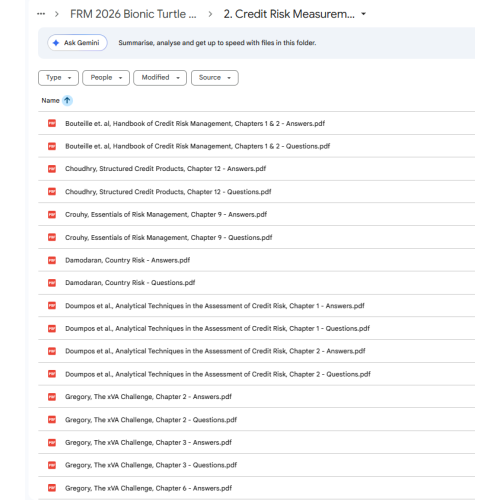Viewport: 500px width, 500px height.
Task: Click PDF icon for Choudhry Chapter 12 Questions
Action: (x=52, y=192)
